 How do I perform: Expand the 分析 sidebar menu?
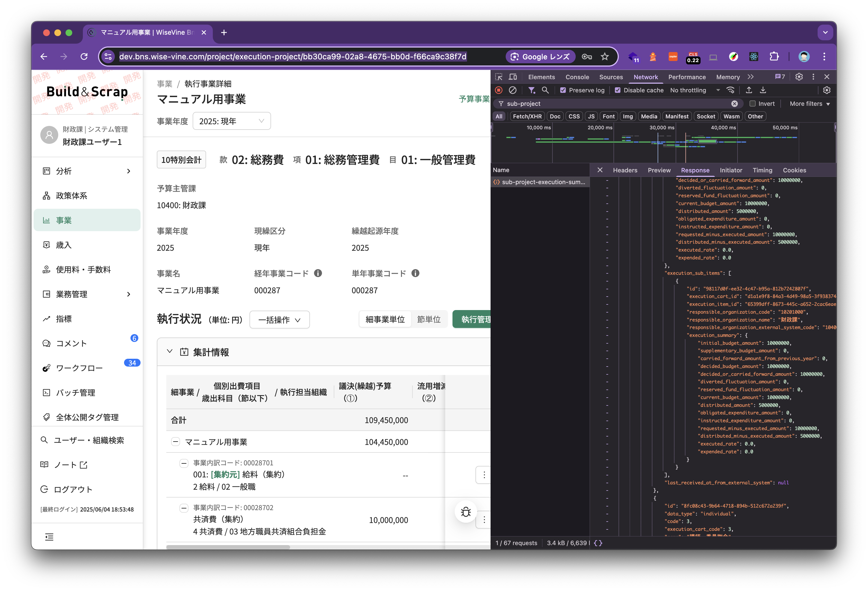(87, 171)
